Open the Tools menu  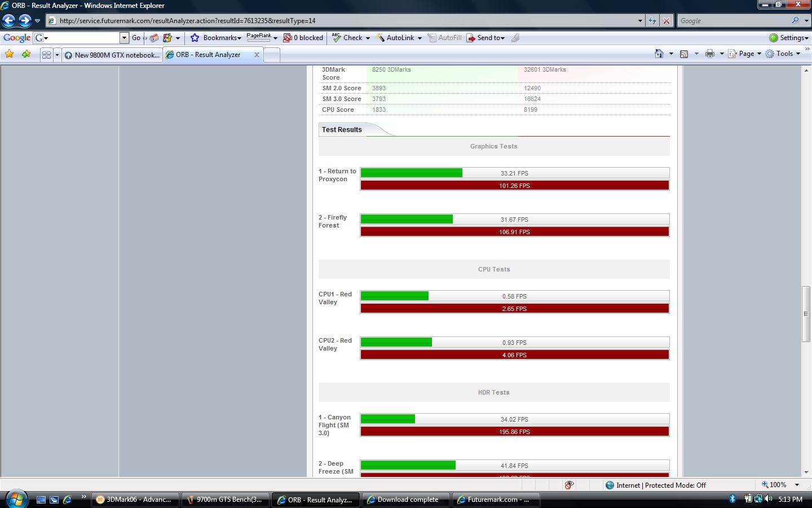click(x=783, y=54)
